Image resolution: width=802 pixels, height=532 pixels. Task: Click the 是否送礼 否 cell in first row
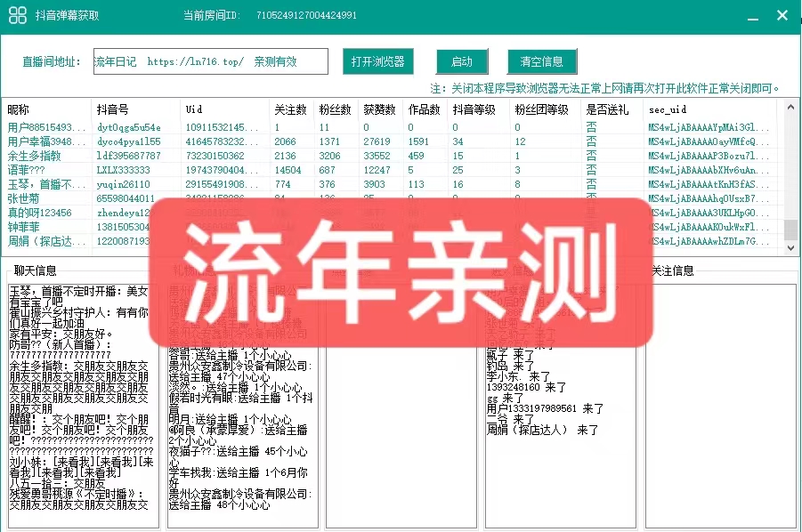[x=590, y=126]
